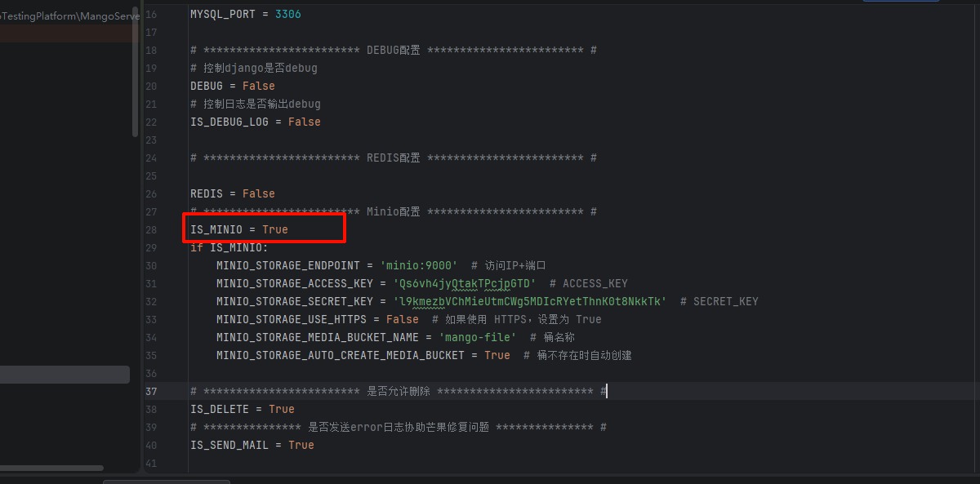
Task: Click gutter line number 37
Action: pos(150,392)
